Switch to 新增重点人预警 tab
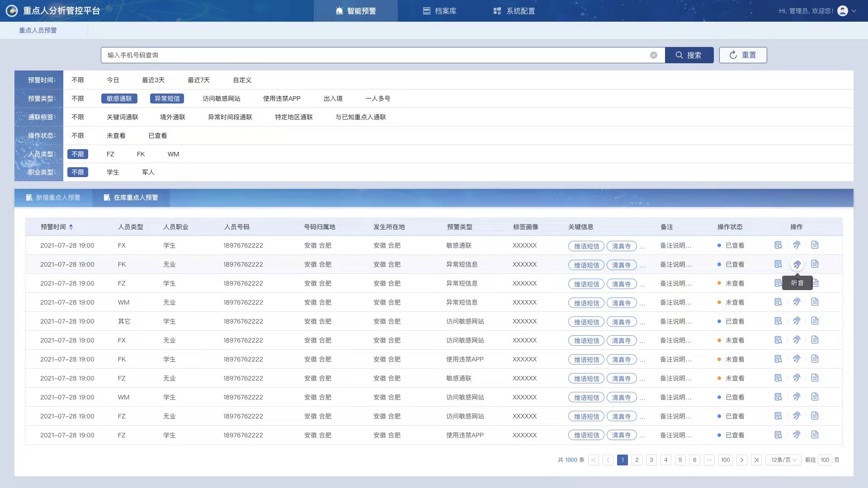 53,197
